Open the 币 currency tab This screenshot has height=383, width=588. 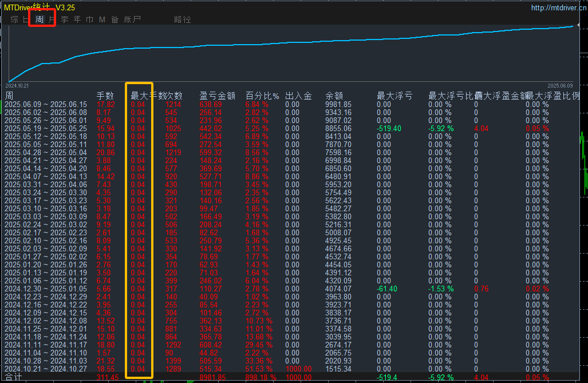(x=90, y=19)
